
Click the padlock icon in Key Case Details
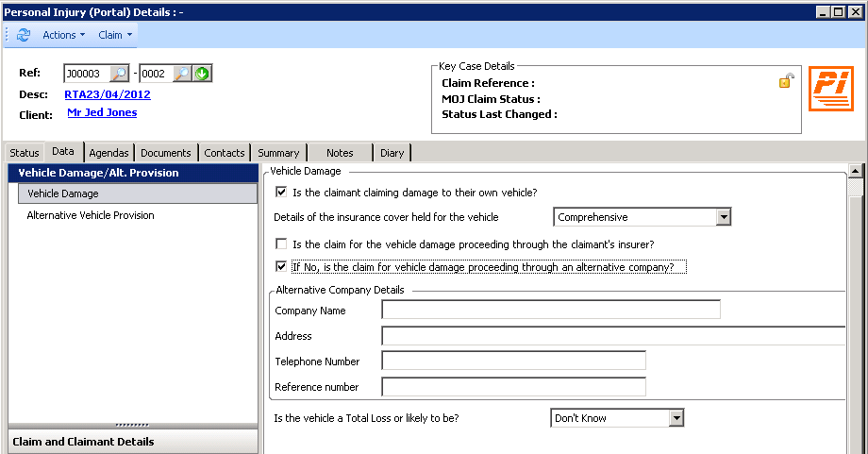pos(786,81)
